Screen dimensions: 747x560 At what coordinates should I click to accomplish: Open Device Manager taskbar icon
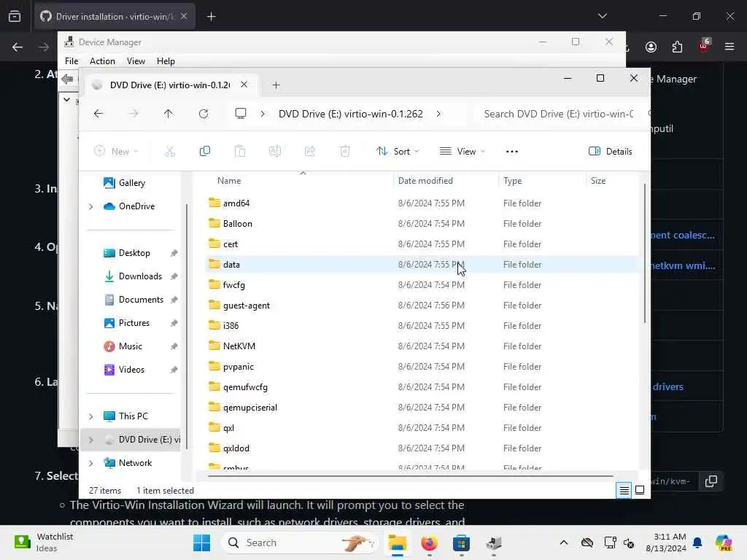pos(494,542)
